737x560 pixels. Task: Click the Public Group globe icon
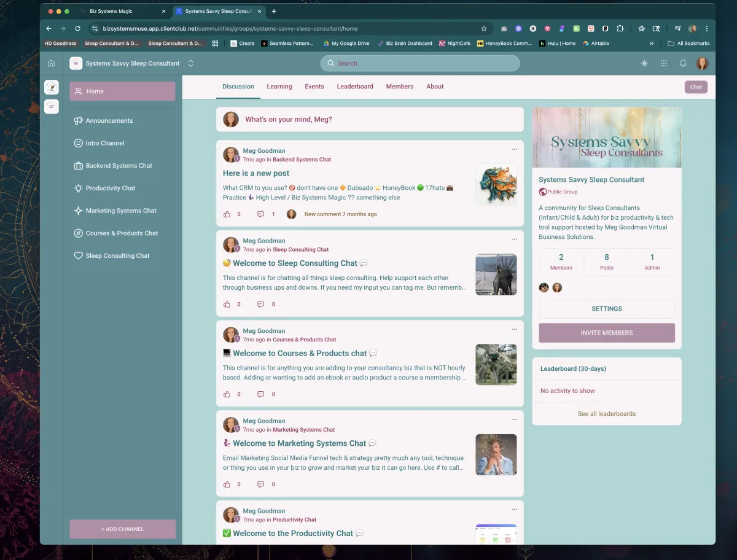tap(542, 192)
